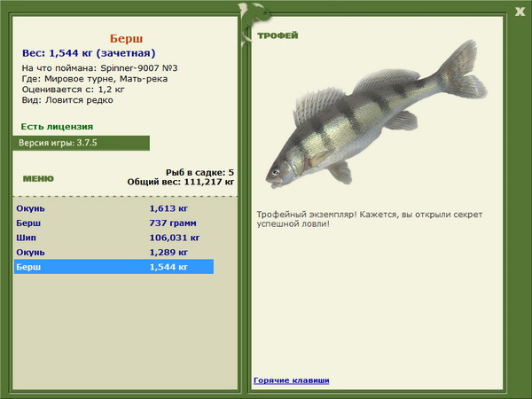Click the Общий вес: 111,217 кг total
Screen dimensions: 532x399
pos(181,182)
